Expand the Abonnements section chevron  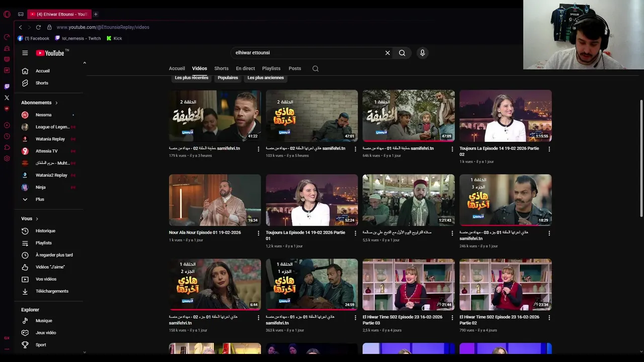pyautogui.click(x=56, y=103)
